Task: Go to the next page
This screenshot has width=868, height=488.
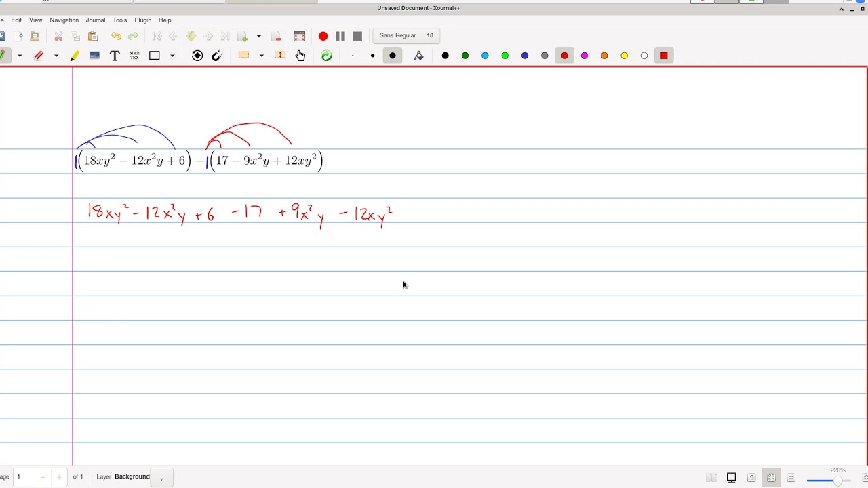Action: point(208,36)
